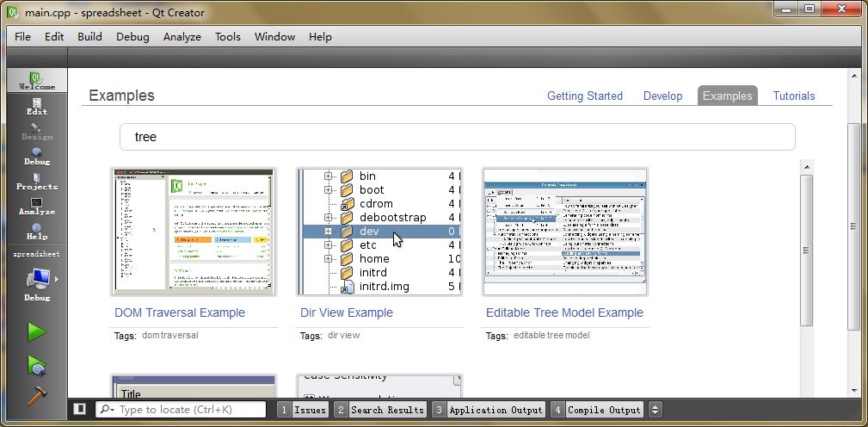Open the DOM Traversal Example thumbnail
The width and height of the screenshot is (868, 427).
click(194, 232)
